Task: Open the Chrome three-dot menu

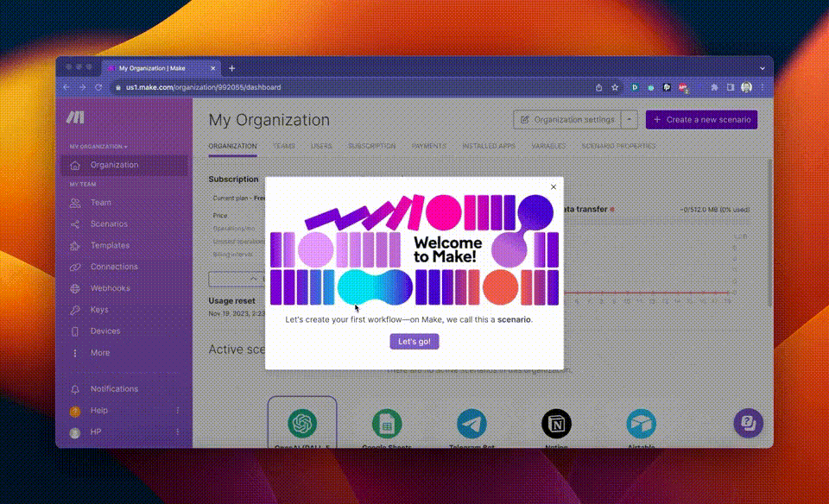Action: [x=763, y=88]
